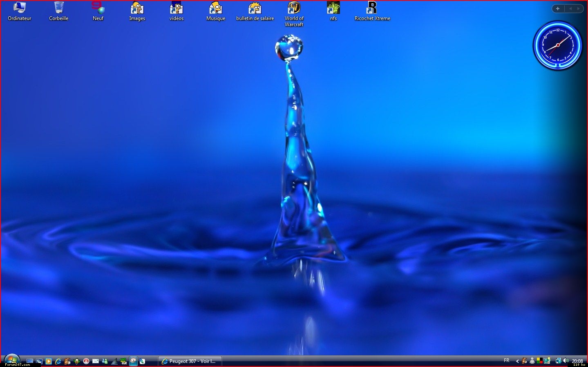Click the volume speaker tray icon
The height and width of the screenshot is (367, 588).
[566, 360]
